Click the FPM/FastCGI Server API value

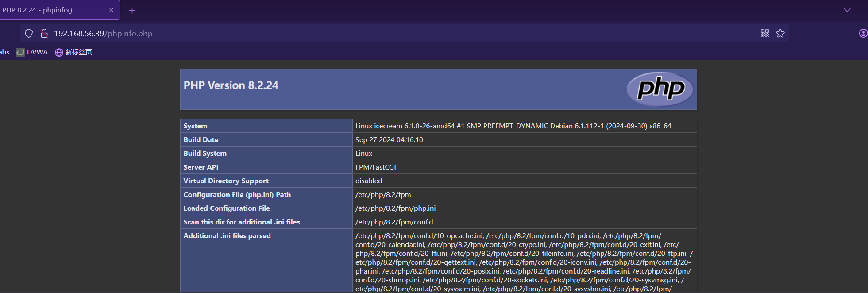(375, 167)
